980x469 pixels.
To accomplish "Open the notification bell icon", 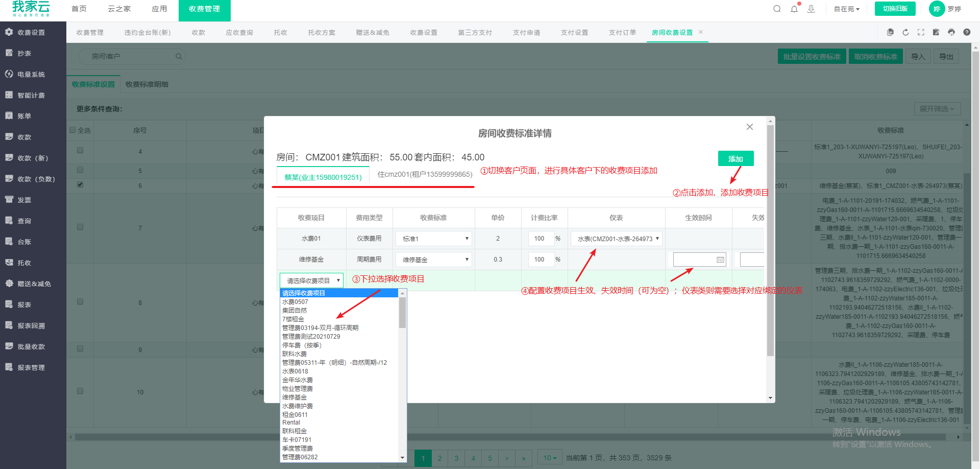I will 794,9.
